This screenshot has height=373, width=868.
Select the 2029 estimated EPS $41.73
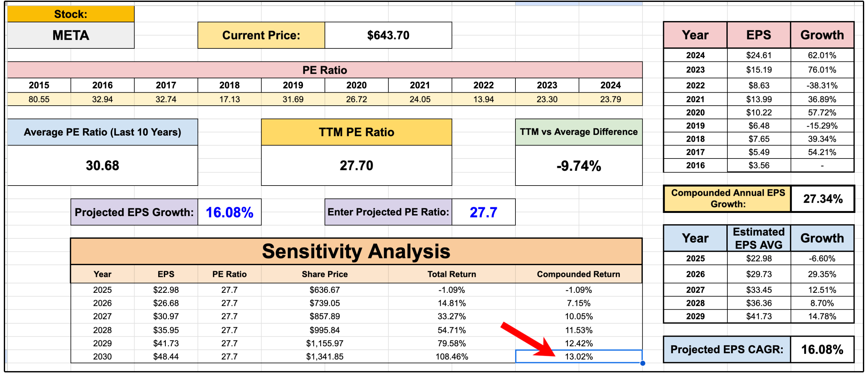[x=759, y=316]
